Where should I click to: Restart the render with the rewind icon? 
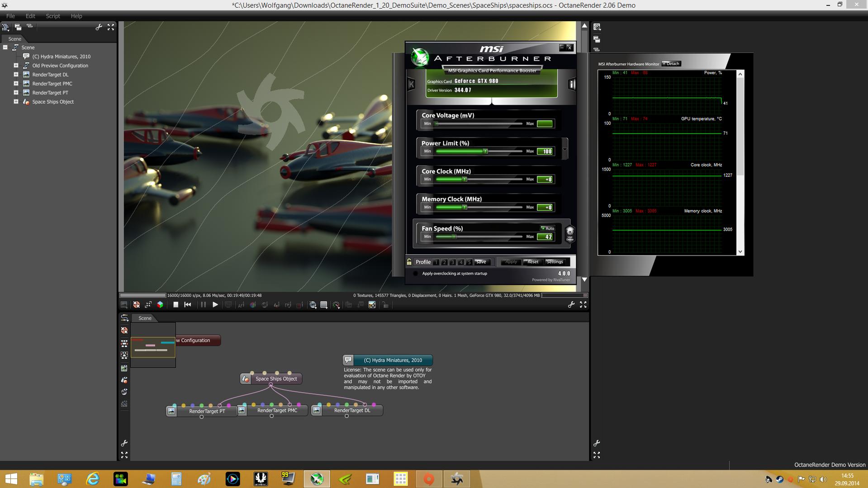click(x=188, y=305)
